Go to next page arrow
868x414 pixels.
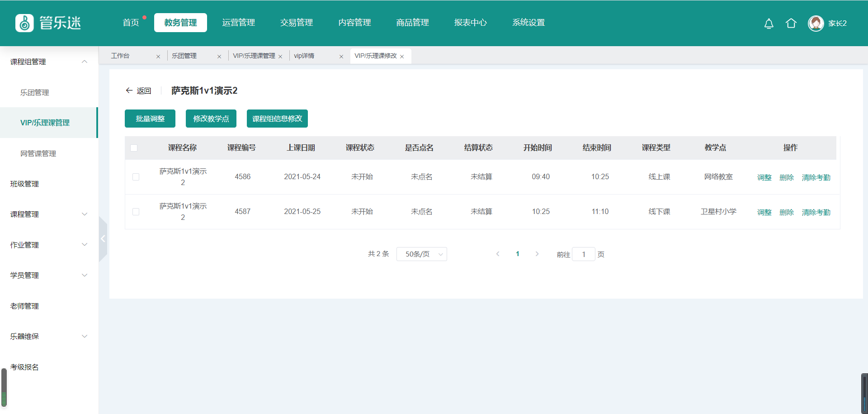click(x=537, y=254)
